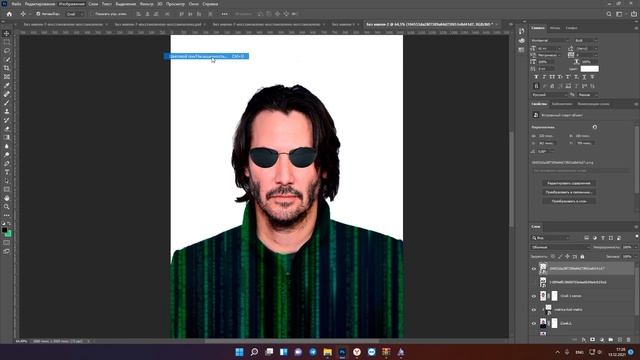The image size is (640, 360).
Task: Select the Eraser tool
Action: click(x=7, y=129)
